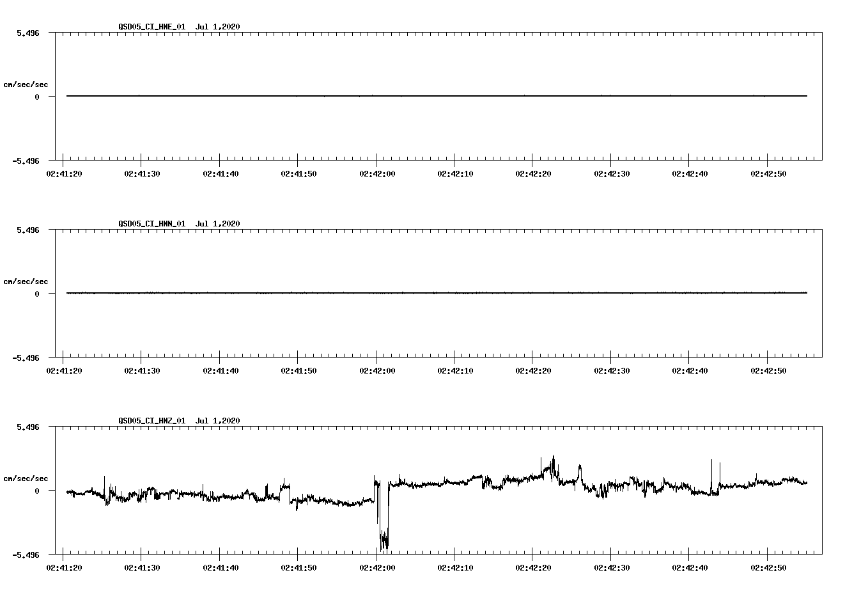Select the 02:42:20 timestamp under HNZ plot

tap(533, 567)
